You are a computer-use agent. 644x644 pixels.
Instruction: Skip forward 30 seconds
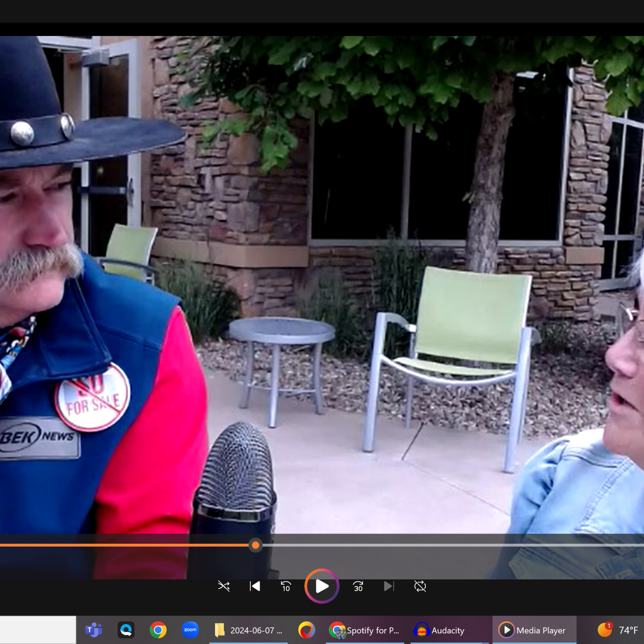(x=358, y=586)
